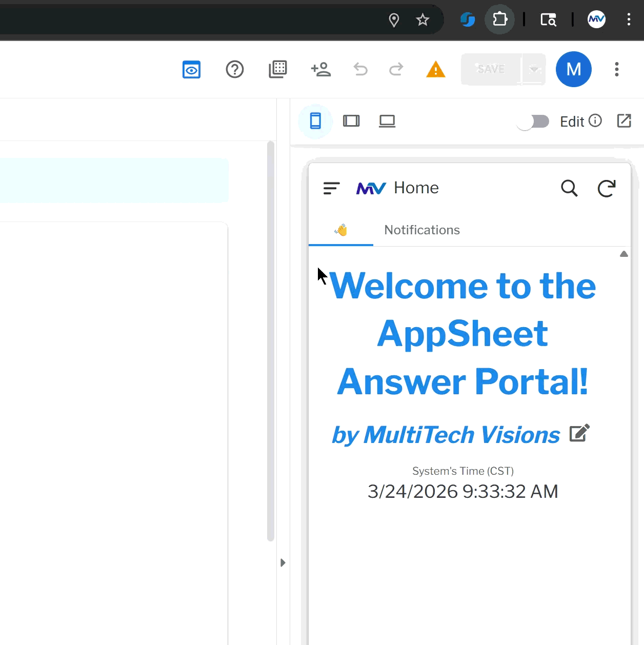
Task: Click the editor pane vertical scrollbar
Action: pyautogui.click(x=271, y=341)
